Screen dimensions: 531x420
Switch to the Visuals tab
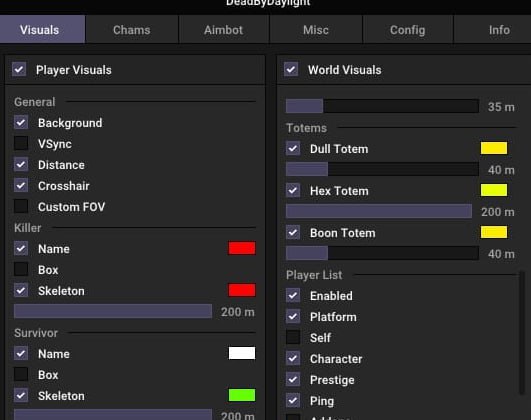tap(42, 29)
